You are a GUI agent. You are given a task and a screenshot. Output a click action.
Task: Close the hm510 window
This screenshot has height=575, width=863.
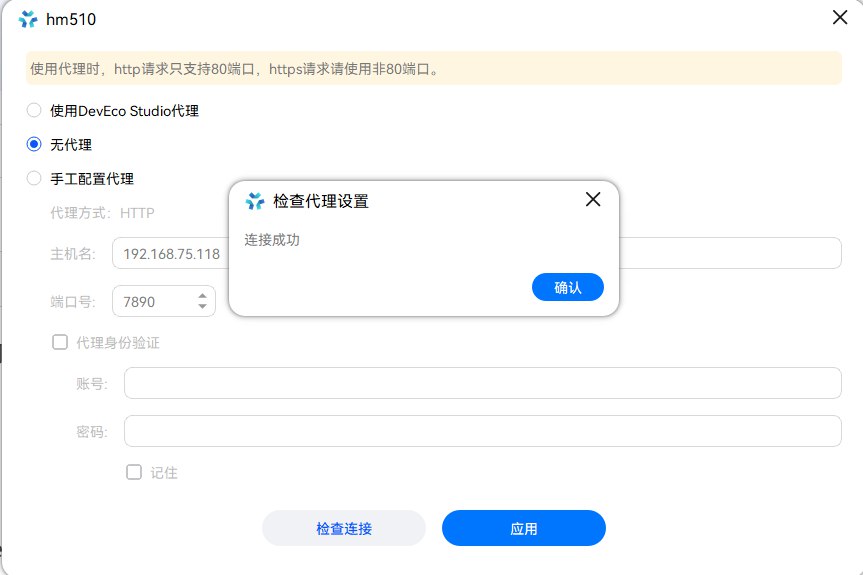point(840,18)
